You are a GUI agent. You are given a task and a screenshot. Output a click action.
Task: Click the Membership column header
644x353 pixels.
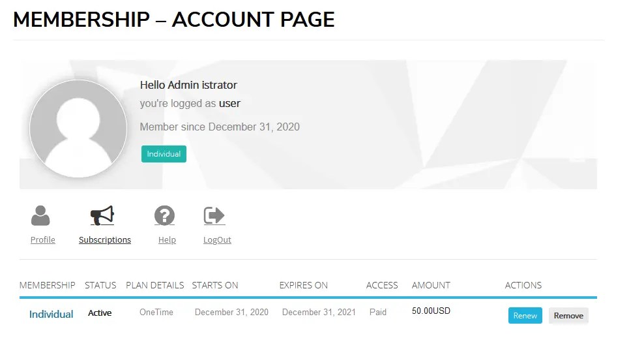pos(47,285)
